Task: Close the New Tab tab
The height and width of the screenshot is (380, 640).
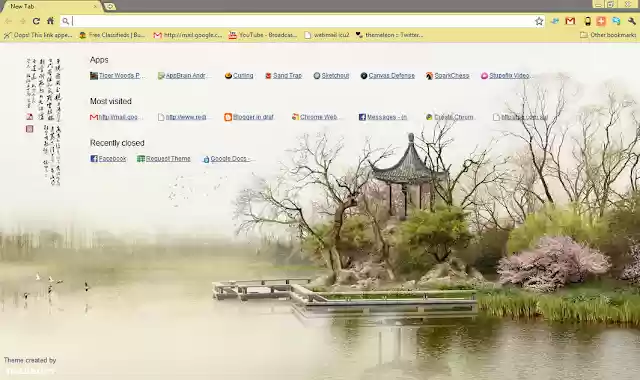Action: click(95, 7)
